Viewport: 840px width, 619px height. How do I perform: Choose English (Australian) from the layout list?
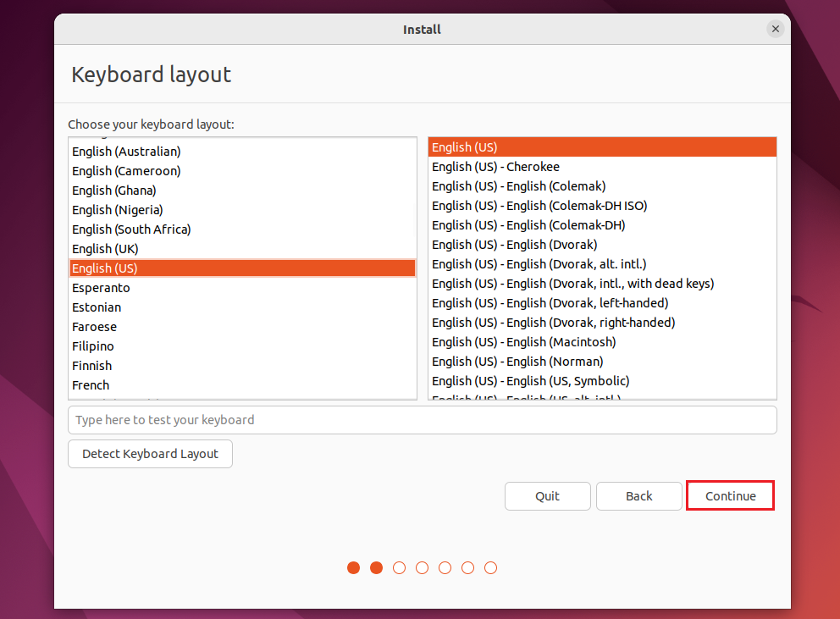(125, 151)
